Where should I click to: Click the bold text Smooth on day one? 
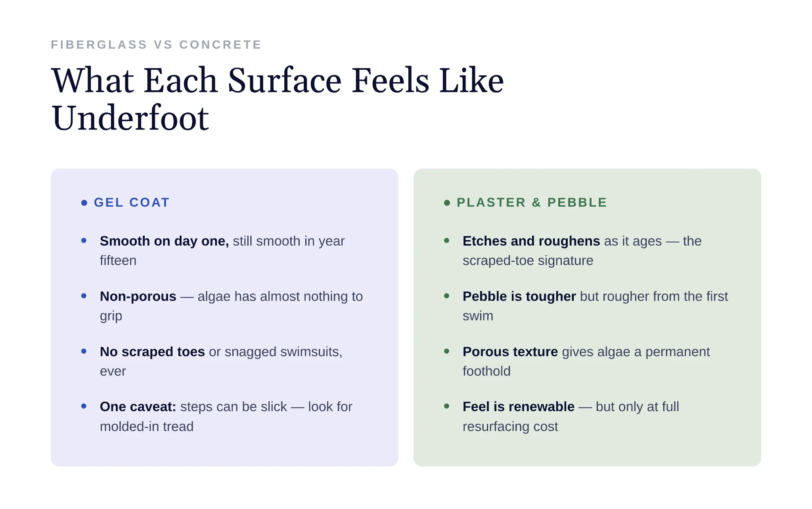(164, 241)
